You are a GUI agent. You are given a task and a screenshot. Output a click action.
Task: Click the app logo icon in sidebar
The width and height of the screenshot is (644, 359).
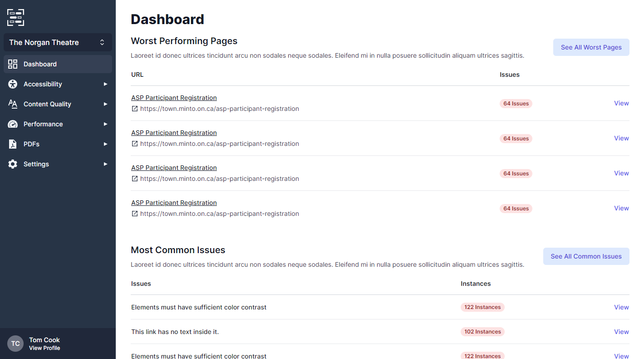[x=15, y=17]
